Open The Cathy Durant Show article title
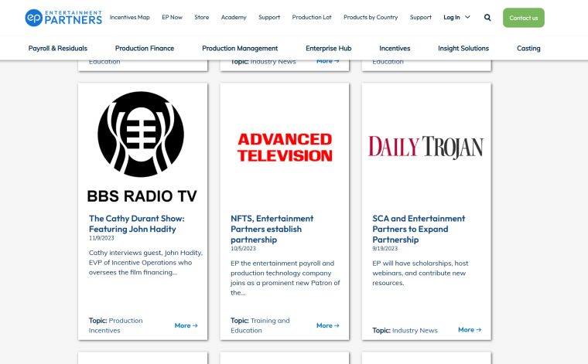Screen dimensions: 588x364 [136, 223]
